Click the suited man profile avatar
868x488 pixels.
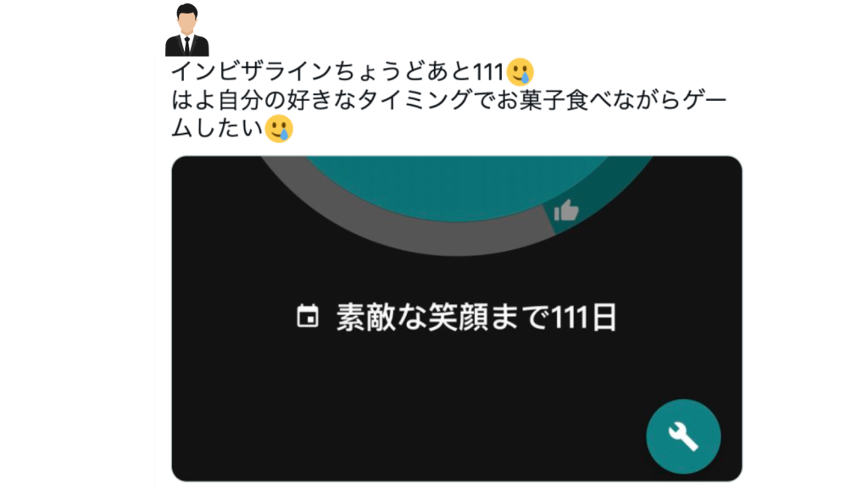(x=187, y=30)
